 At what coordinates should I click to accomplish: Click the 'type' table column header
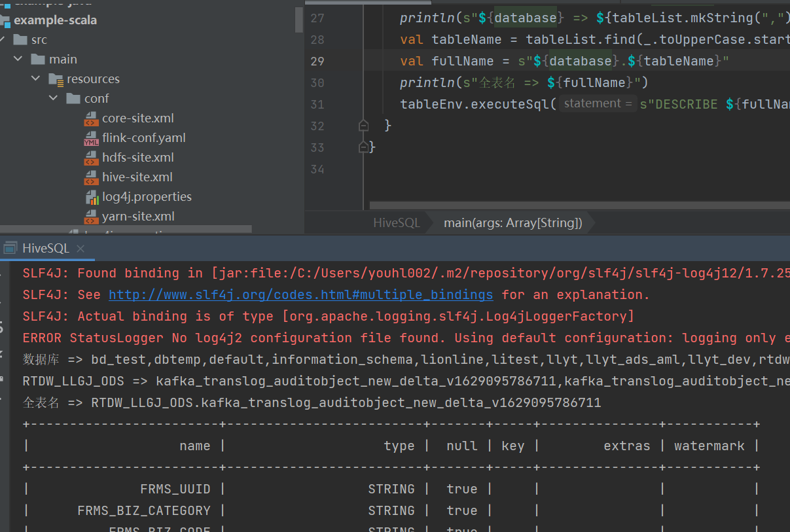(399, 446)
